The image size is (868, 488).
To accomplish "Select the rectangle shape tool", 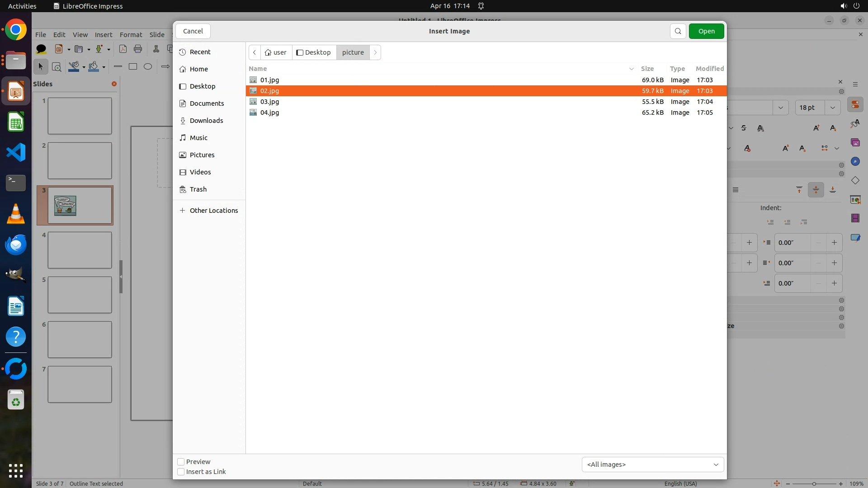I will (x=133, y=66).
